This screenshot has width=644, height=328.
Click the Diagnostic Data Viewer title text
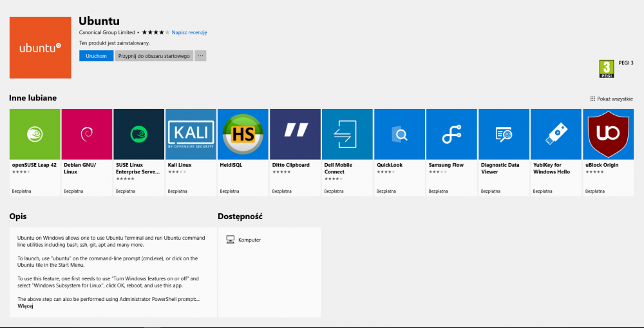(500, 168)
